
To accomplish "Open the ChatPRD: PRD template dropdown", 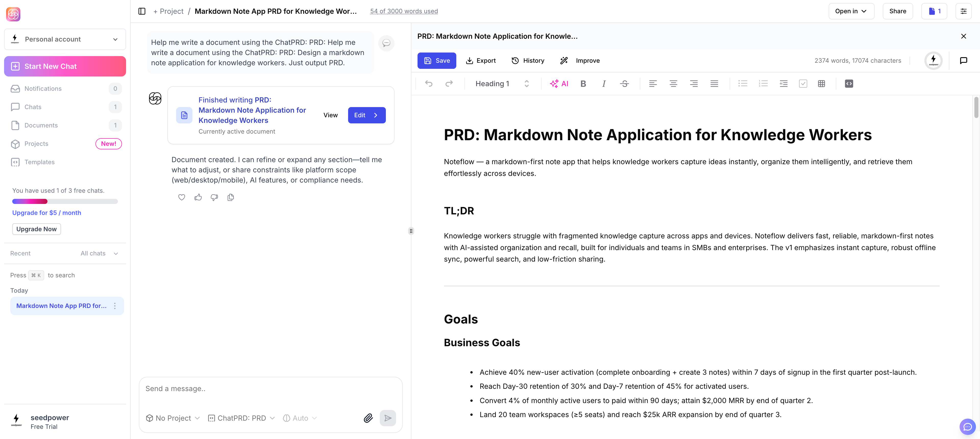I will click(x=241, y=418).
